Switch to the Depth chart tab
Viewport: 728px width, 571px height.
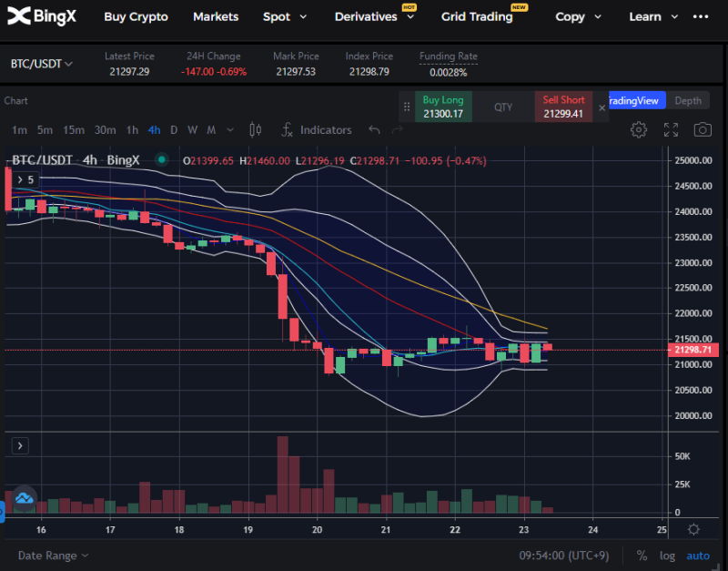(x=688, y=101)
